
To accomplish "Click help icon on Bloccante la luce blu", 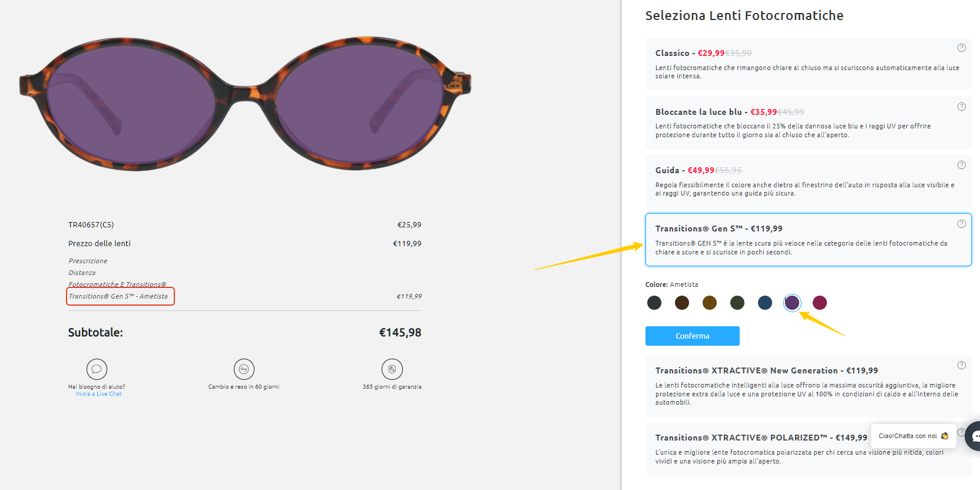I will pos(961,107).
